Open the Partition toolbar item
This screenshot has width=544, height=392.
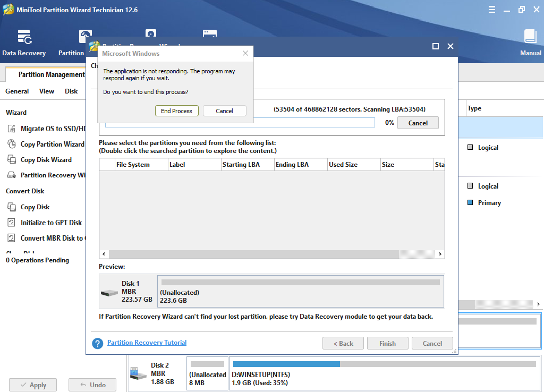(71, 42)
